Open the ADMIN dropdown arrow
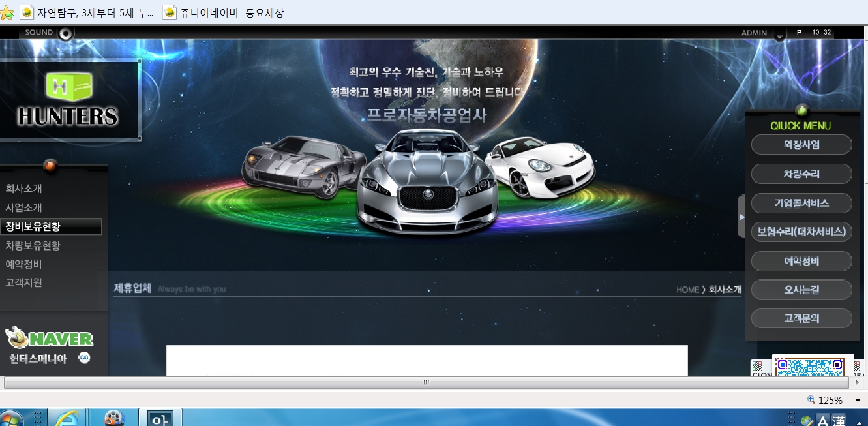868x426 pixels. click(x=779, y=35)
